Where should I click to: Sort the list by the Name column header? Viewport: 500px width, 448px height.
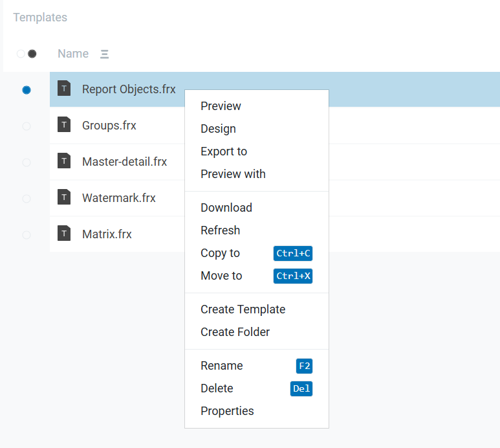coord(73,54)
